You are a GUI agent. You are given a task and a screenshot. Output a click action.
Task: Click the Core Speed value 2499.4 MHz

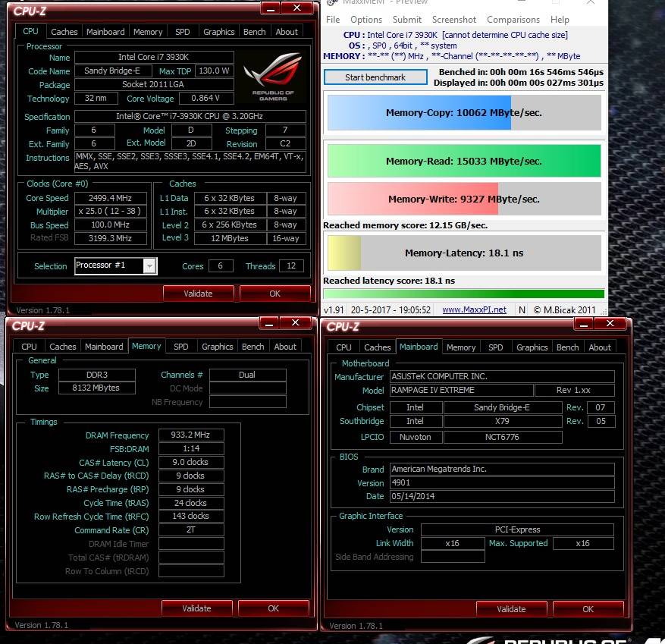[x=110, y=198]
